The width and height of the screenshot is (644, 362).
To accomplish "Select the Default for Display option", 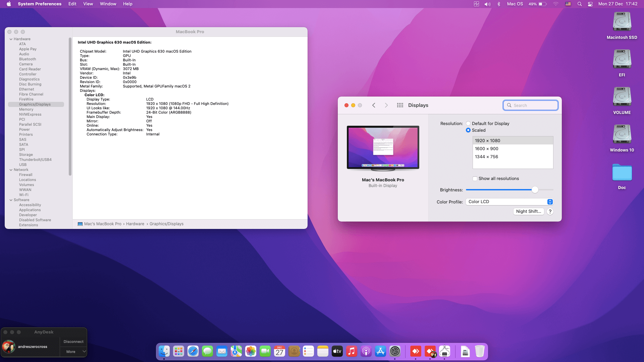I will coord(468,123).
